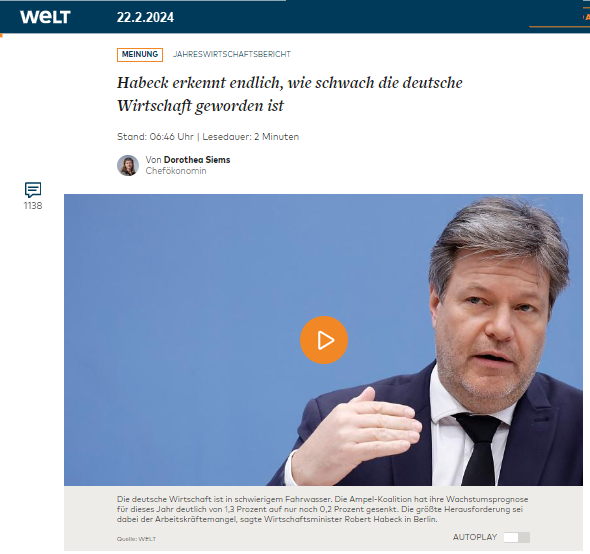Play the video with the orange play button
The height and width of the screenshot is (554, 590).
click(x=324, y=340)
